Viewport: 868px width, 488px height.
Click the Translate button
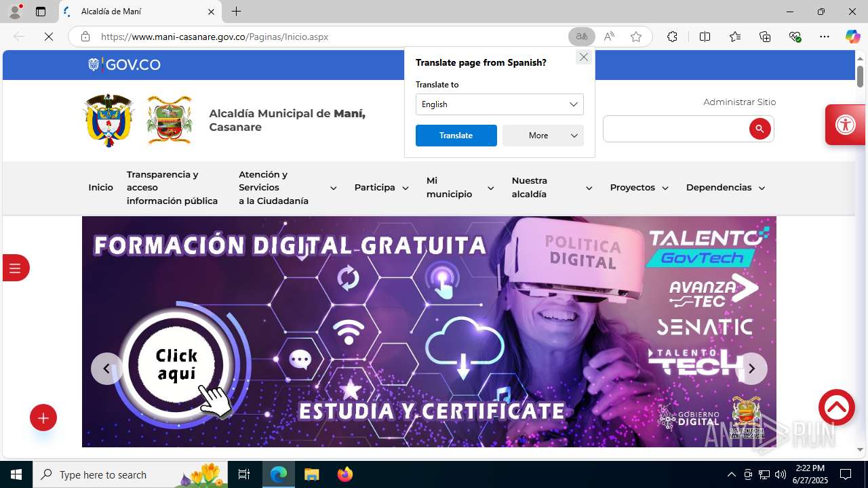[456, 136]
